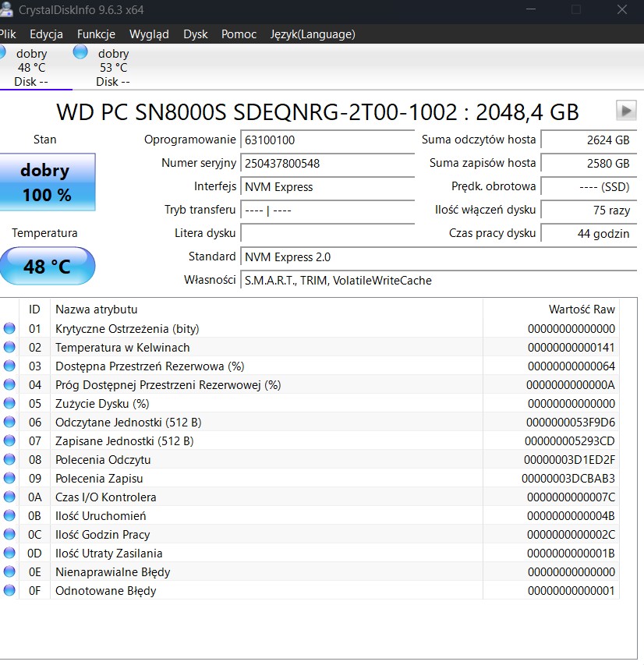This screenshot has height=665, width=644.
Task: Switch to the second disk tab showing 53 °C
Action: (x=113, y=67)
